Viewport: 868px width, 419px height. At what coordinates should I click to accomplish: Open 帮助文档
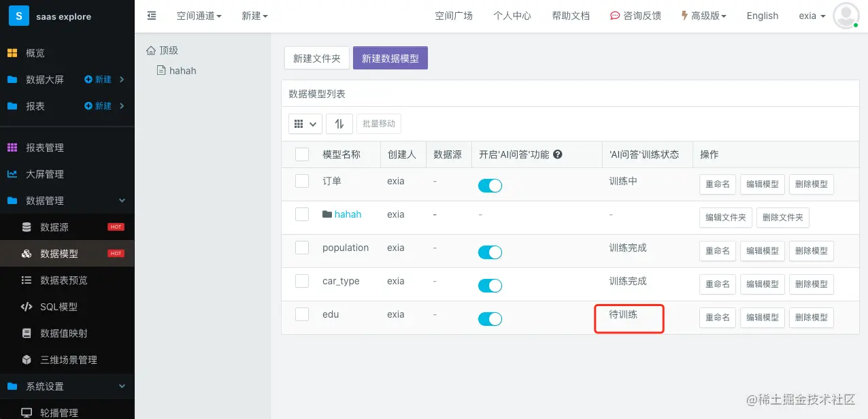click(571, 16)
